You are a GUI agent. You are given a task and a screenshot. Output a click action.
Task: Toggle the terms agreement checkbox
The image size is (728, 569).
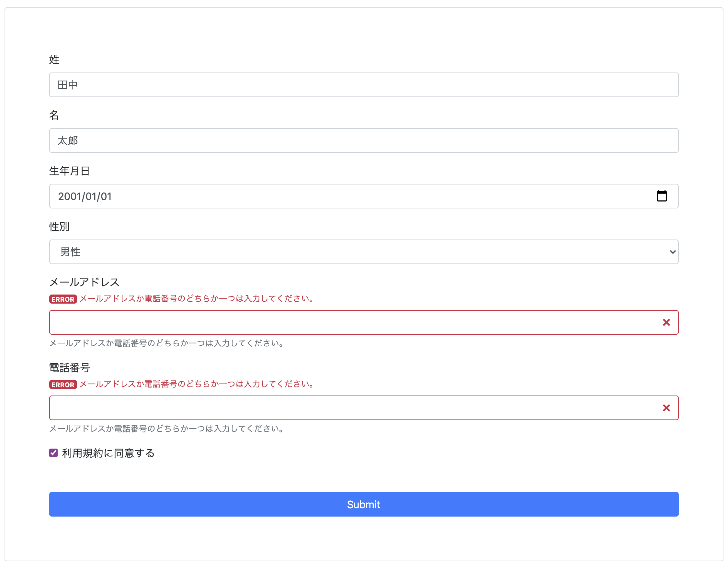point(53,452)
